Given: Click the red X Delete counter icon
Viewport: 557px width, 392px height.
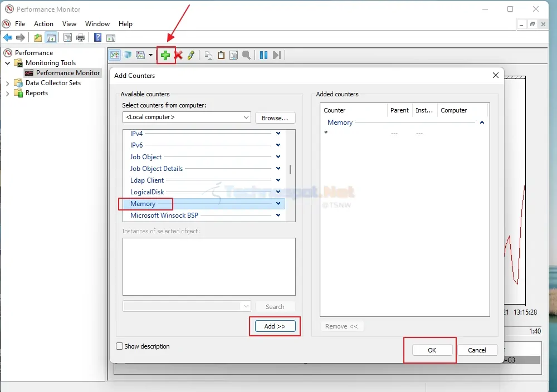Looking at the screenshot, I should point(178,55).
